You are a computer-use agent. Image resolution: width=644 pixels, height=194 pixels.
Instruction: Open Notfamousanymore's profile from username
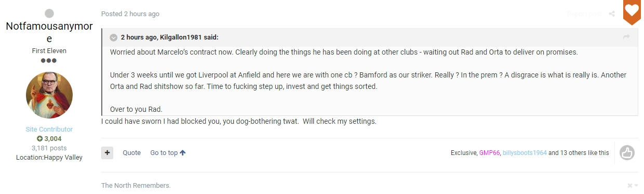click(x=49, y=32)
